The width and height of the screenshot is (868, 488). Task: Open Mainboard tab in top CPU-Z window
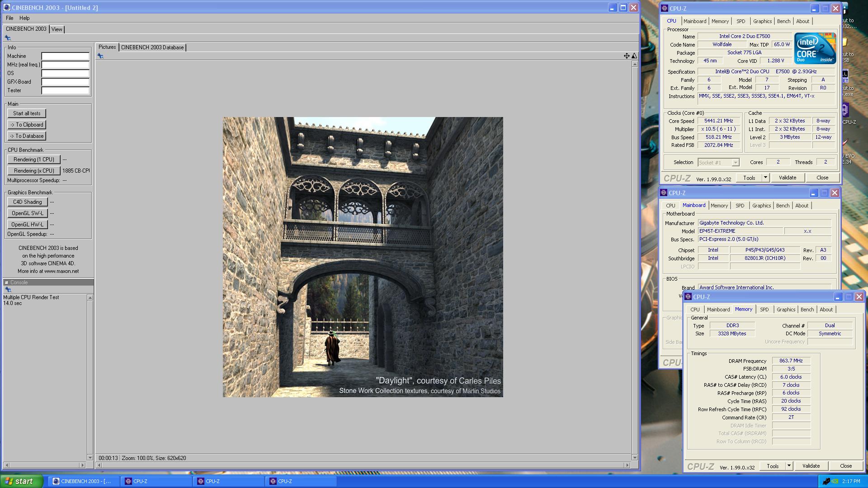coord(695,21)
